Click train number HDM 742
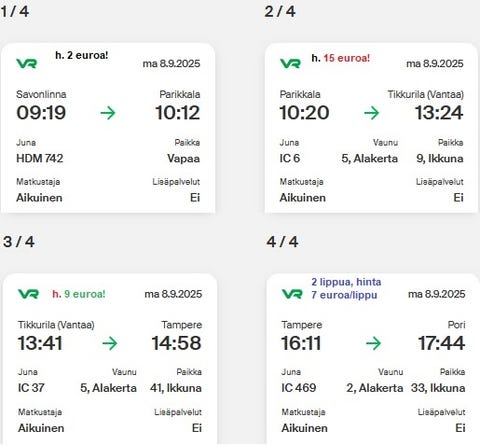This screenshot has height=445, width=480. point(40,158)
